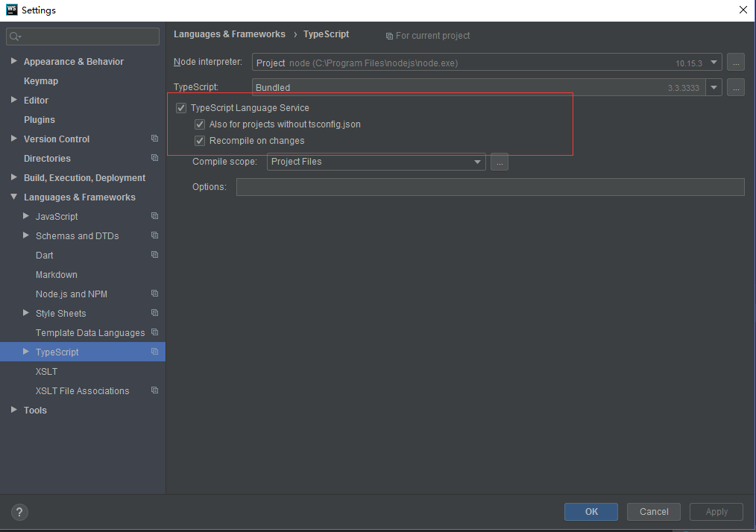756x532 pixels.
Task: Click project-level icon beside Schemas and DTDs
Action: (x=154, y=235)
